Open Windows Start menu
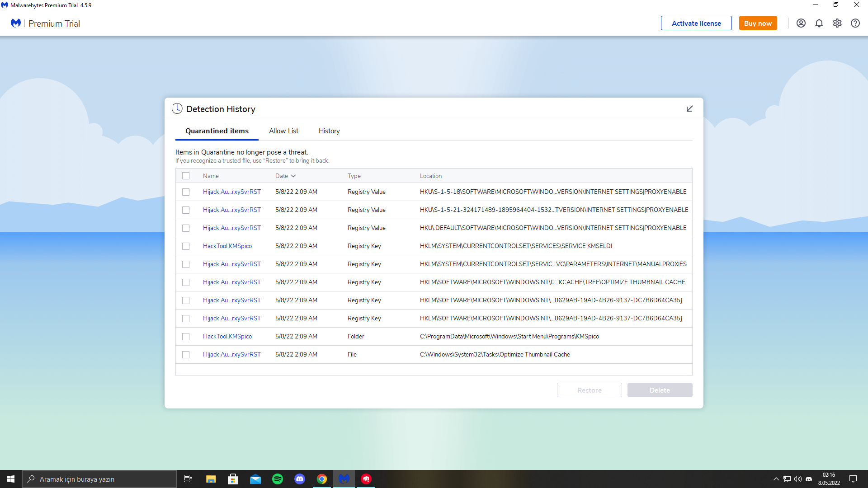 click(x=11, y=479)
